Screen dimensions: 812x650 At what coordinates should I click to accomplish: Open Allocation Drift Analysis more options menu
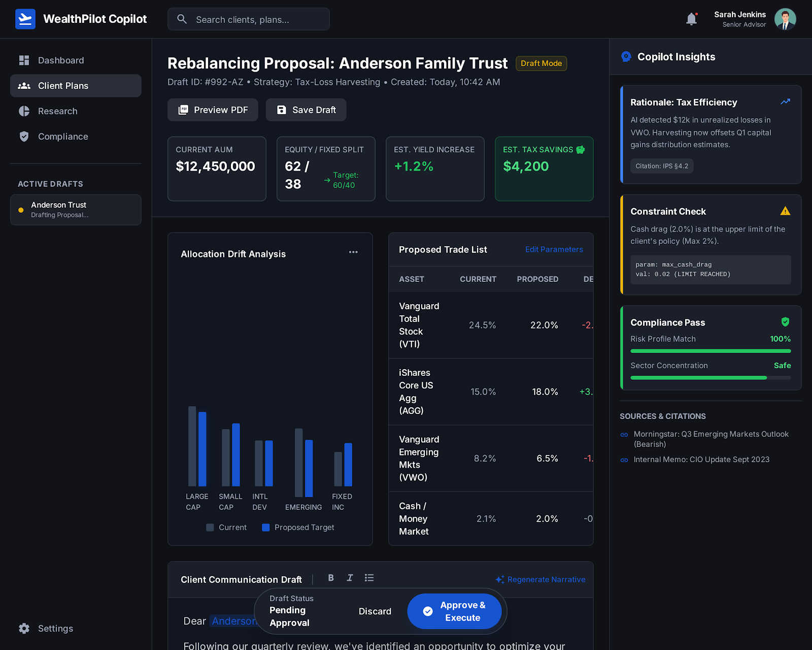pos(353,252)
